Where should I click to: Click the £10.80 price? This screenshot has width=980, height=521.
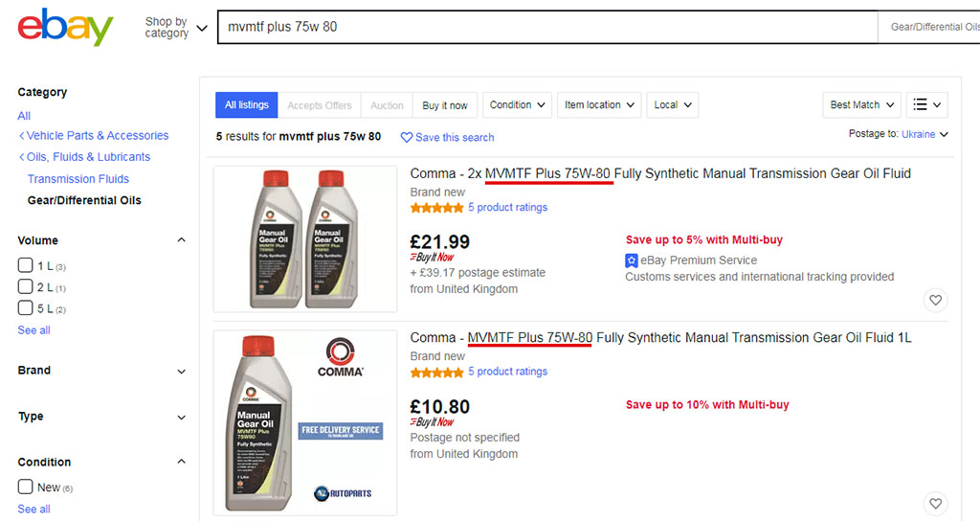point(439,406)
